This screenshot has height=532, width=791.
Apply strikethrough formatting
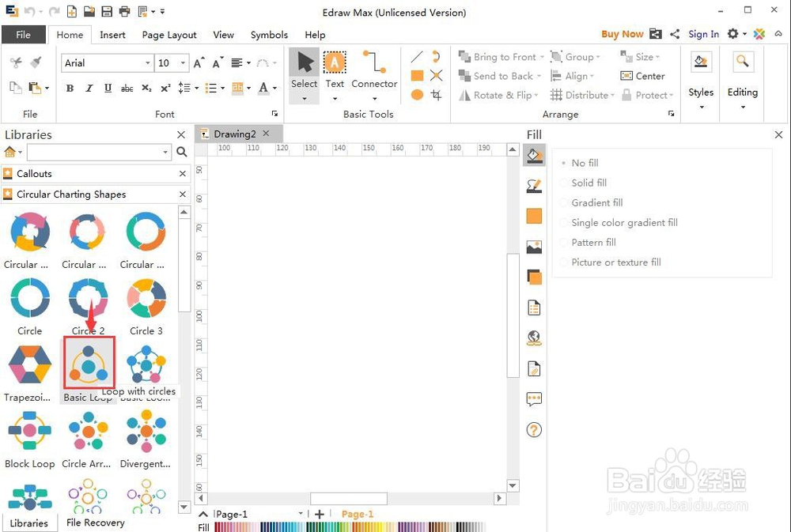[127, 89]
